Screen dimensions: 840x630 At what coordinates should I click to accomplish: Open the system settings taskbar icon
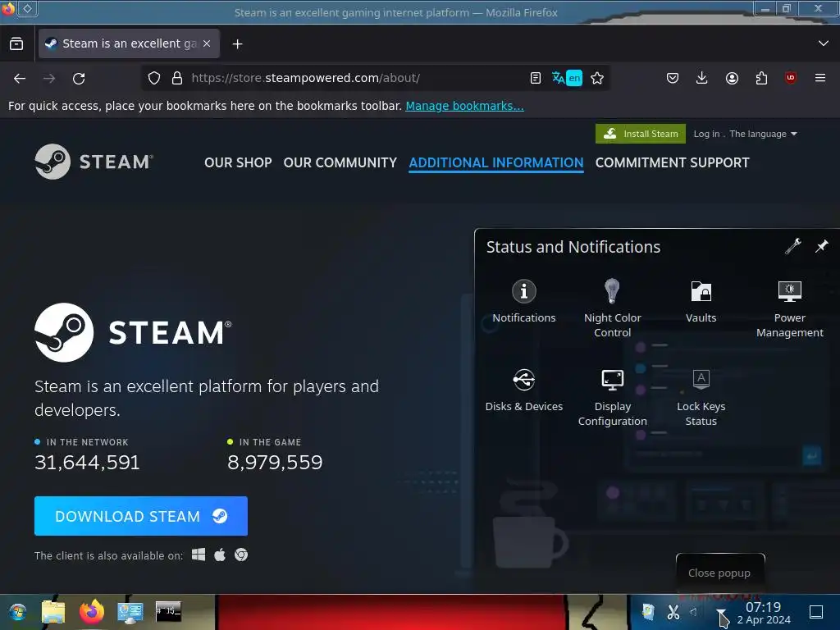click(x=130, y=612)
